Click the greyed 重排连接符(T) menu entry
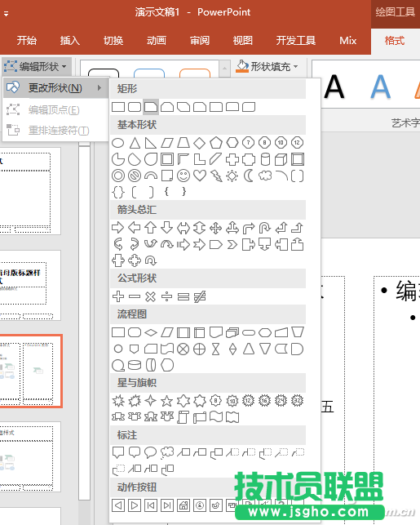 pos(55,130)
